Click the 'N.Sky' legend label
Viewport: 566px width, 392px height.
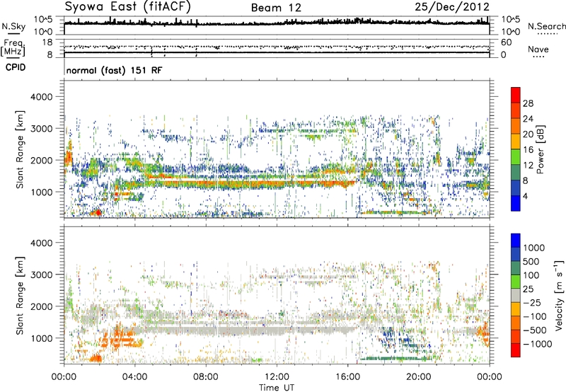pyautogui.click(x=13, y=27)
